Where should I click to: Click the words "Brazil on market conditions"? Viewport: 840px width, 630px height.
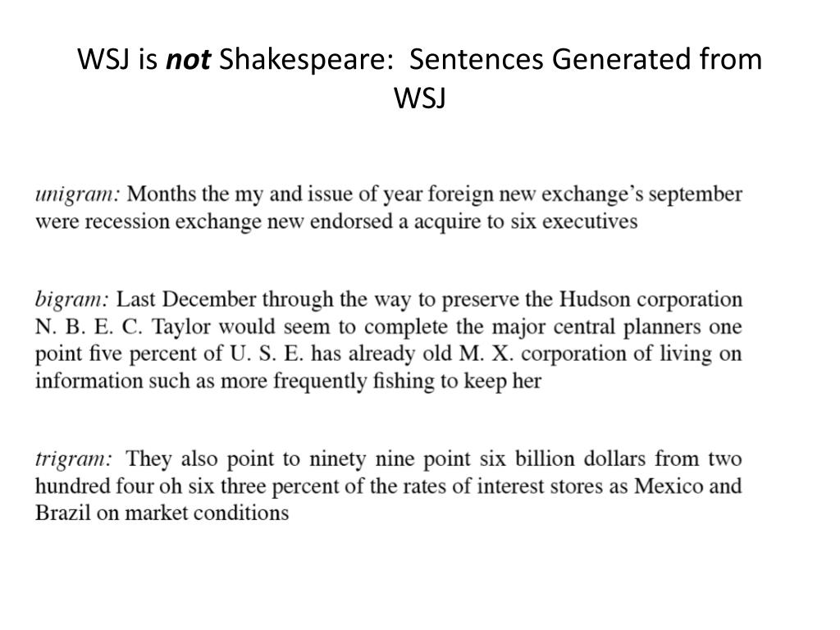[x=162, y=514]
